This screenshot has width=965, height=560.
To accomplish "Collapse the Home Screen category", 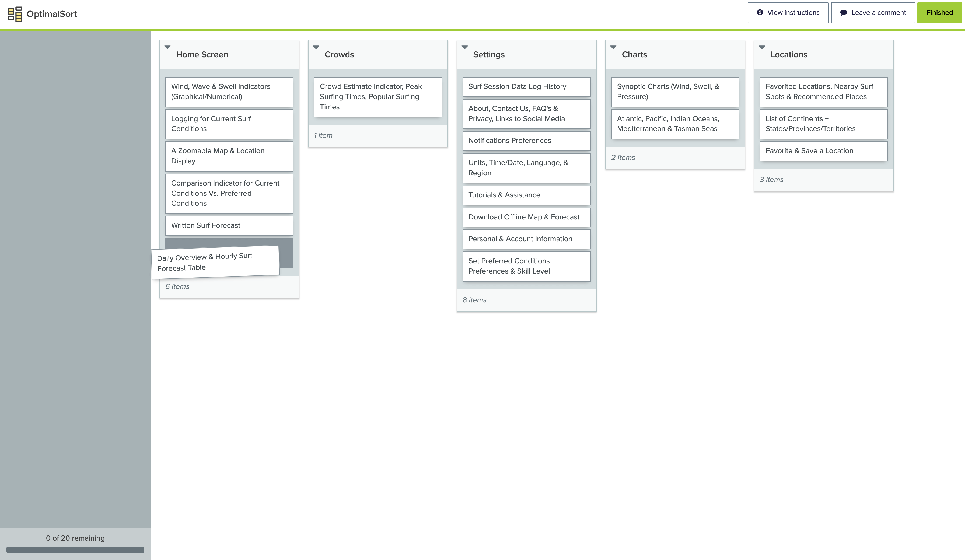I will (167, 47).
